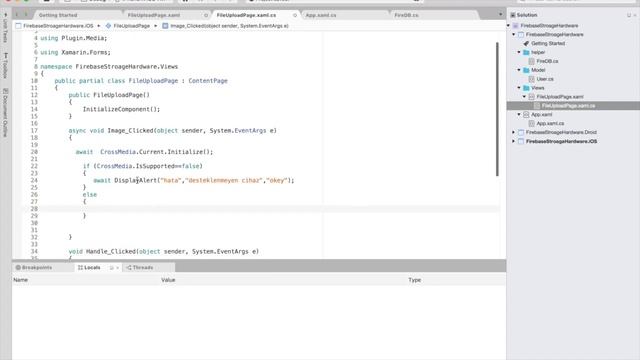This screenshot has height=360, width=640.
Task: Select FileUploadPage.xaml in Solution tree
Action: (560, 97)
